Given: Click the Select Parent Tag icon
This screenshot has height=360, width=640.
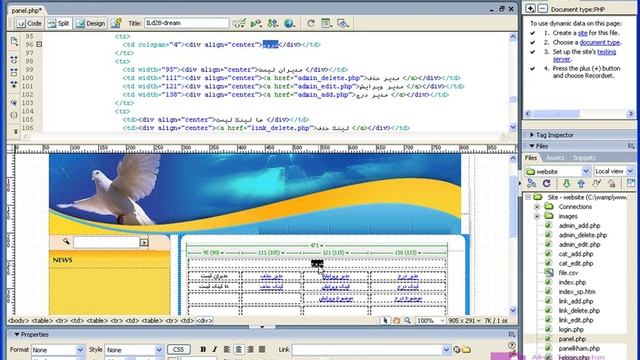Looking at the screenshot, I should click(x=14, y=103).
